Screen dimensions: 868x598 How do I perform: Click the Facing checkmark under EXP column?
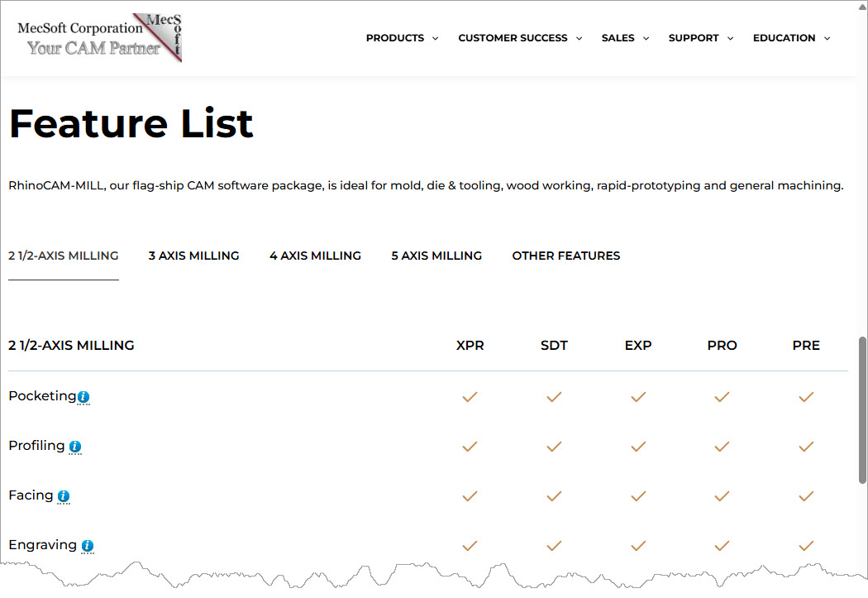tap(637, 496)
